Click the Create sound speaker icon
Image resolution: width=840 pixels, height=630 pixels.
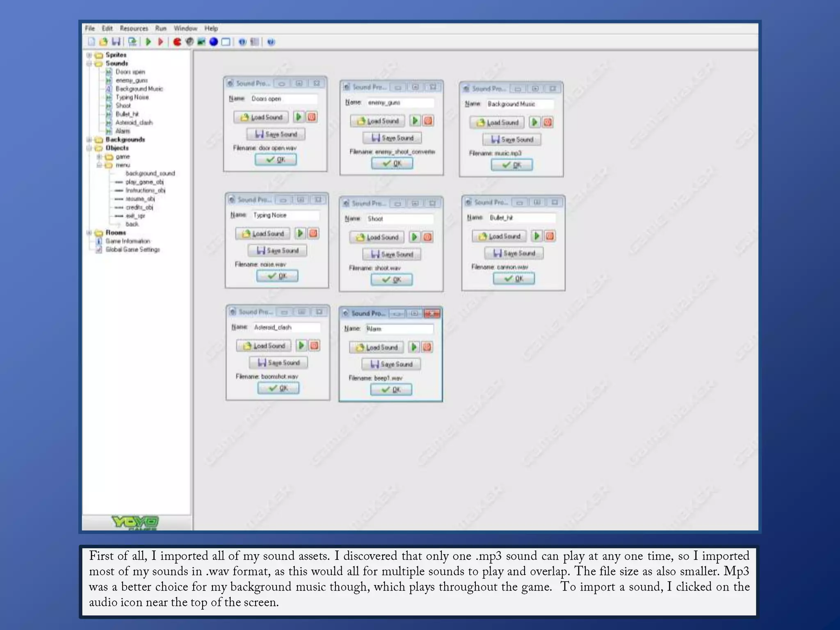[189, 42]
